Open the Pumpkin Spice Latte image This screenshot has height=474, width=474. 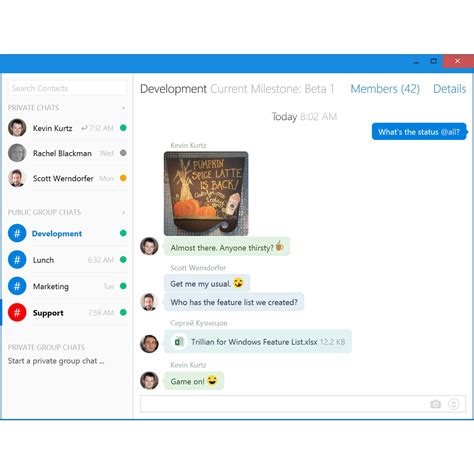206,194
